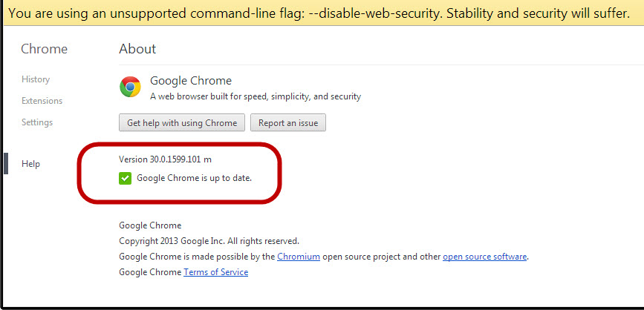Open the Chromium project link

pyautogui.click(x=299, y=257)
